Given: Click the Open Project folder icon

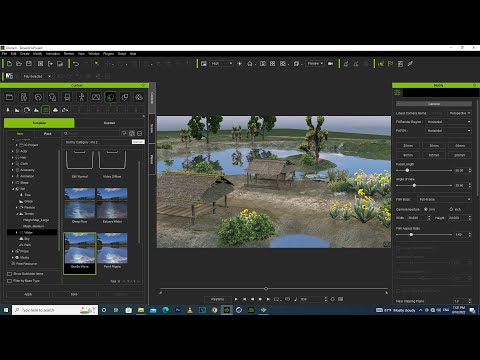Looking at the screenshot, I should (x=19, y=64).
